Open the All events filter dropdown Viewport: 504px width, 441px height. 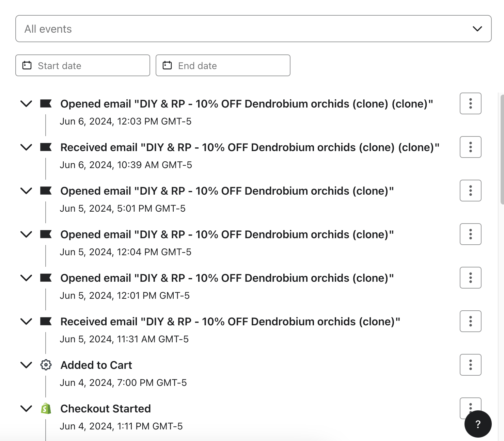click(253, 29)
